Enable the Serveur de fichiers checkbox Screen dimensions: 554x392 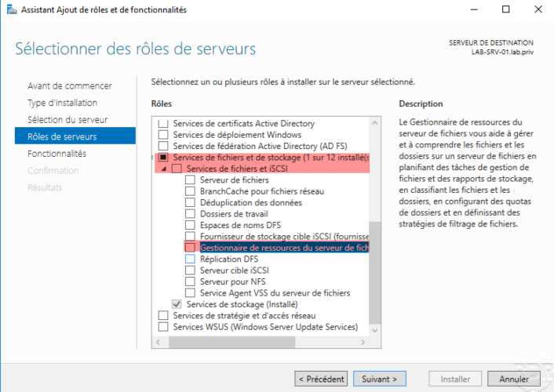(x=190, y=180)
